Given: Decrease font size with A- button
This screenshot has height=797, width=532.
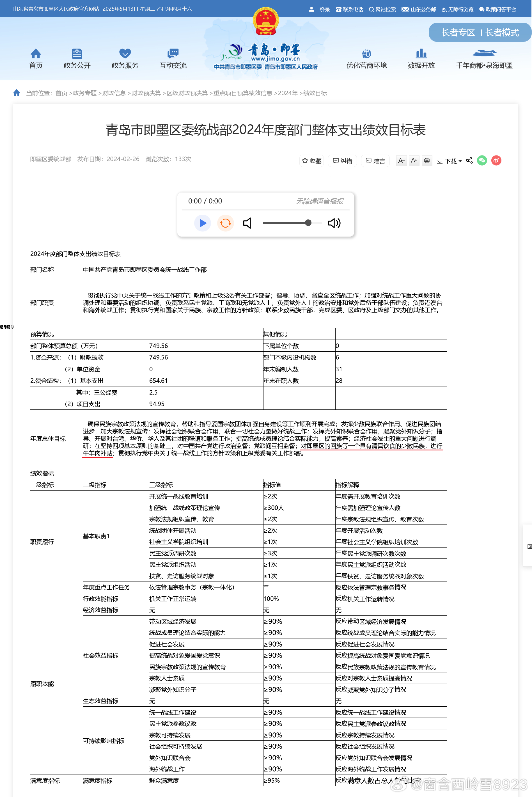Looking at the screenshot, I should (401, 161).
